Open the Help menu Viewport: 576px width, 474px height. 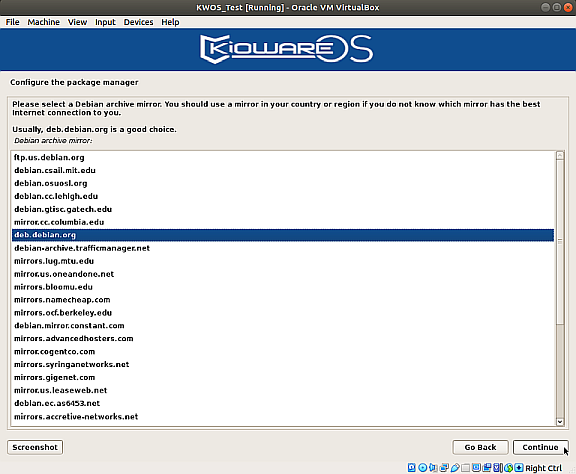170,22
